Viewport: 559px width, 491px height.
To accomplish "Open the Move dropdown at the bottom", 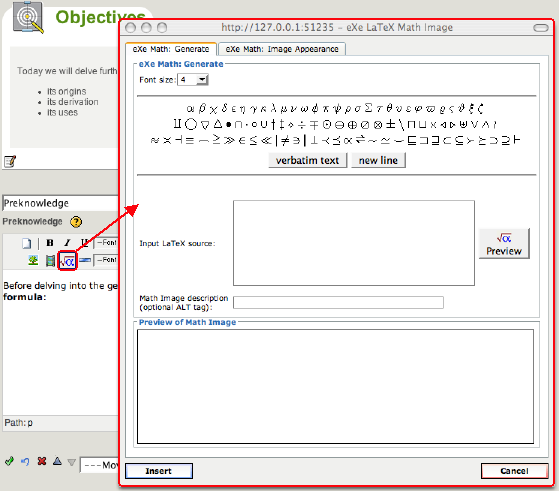I will click(x=99, y=465).
